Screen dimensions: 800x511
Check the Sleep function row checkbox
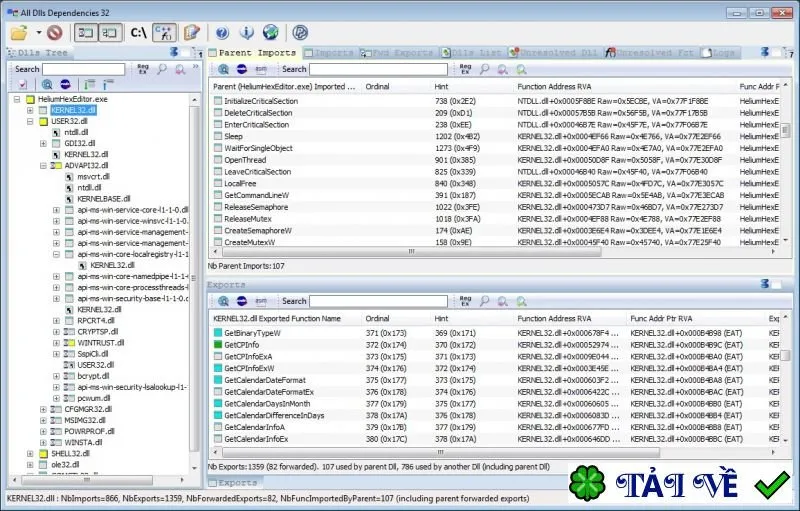click(218, 136)
